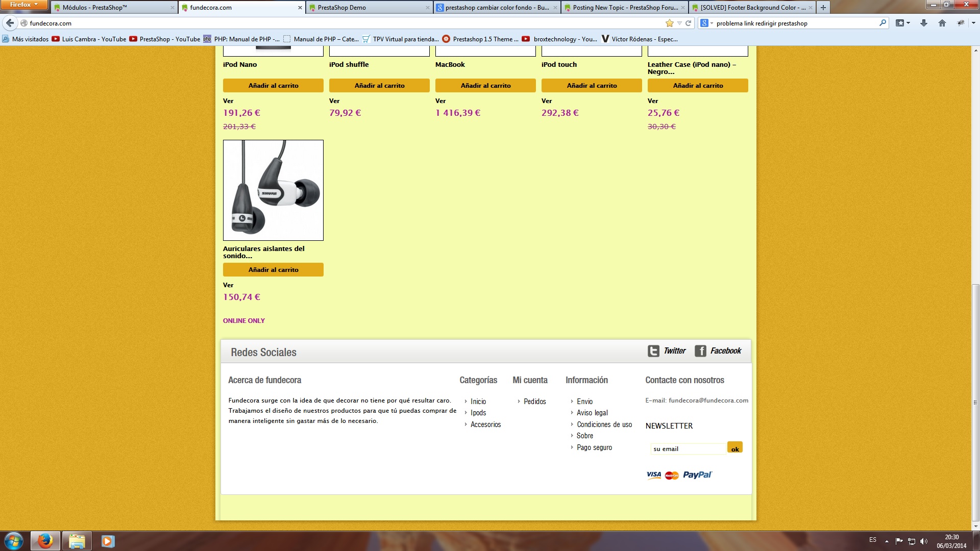This screenshot has width=980, height=551.
Task: Click the search magnifier icon
Action: pyautogui.click(x=883, y=23)
